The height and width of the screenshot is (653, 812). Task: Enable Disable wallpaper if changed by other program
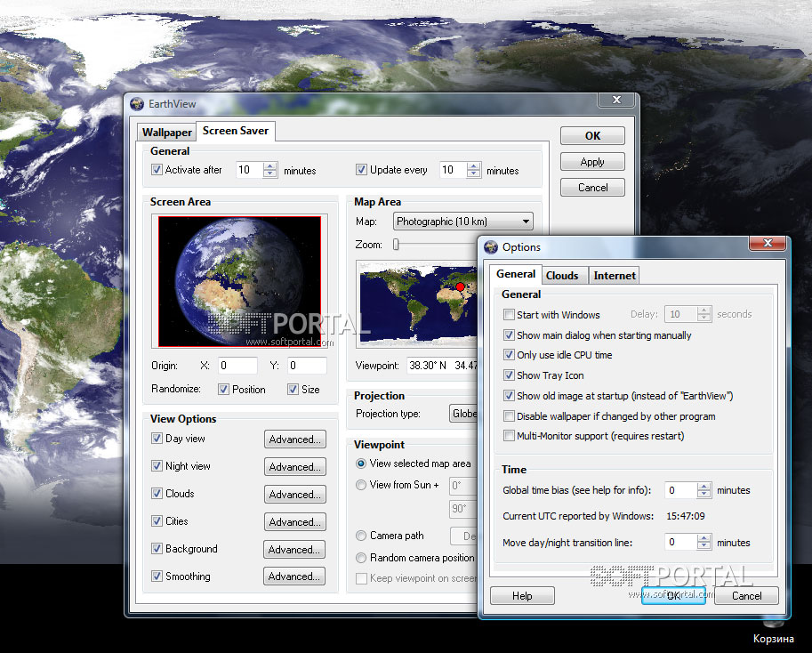pos(509,415)
